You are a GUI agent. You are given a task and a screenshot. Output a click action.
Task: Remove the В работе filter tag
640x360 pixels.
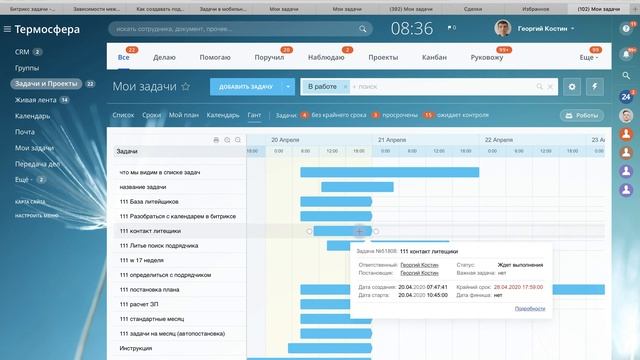pos(345,87)
